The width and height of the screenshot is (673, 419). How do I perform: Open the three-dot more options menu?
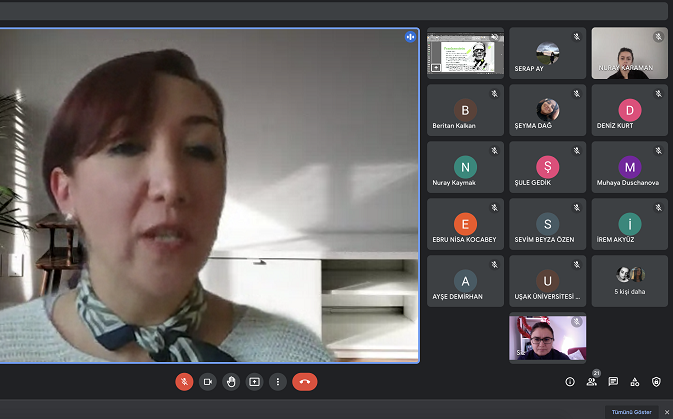point(277,381)
